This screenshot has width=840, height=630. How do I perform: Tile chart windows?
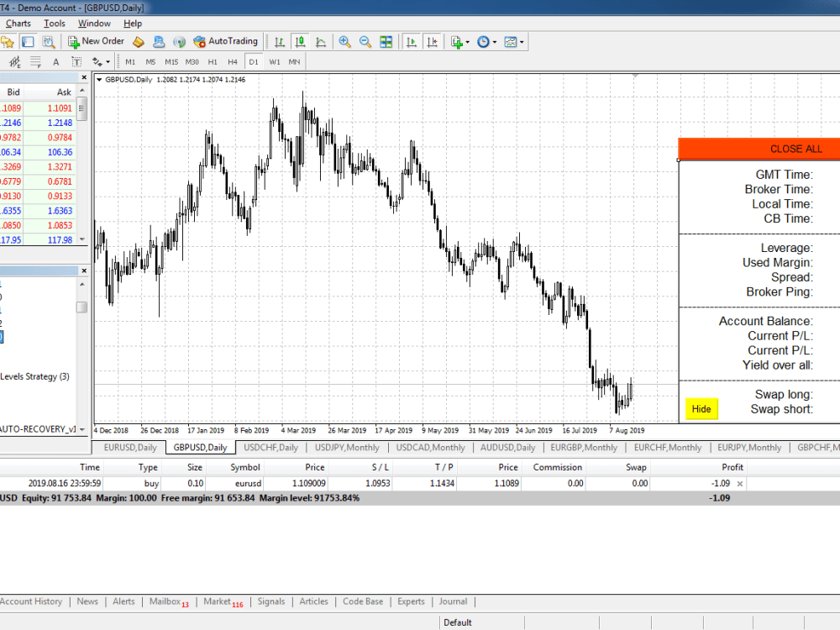click(x=386, y=42)
